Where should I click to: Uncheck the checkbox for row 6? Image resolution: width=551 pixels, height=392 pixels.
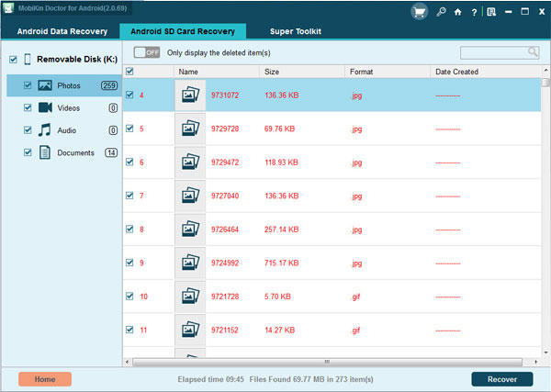pos(129,162)
